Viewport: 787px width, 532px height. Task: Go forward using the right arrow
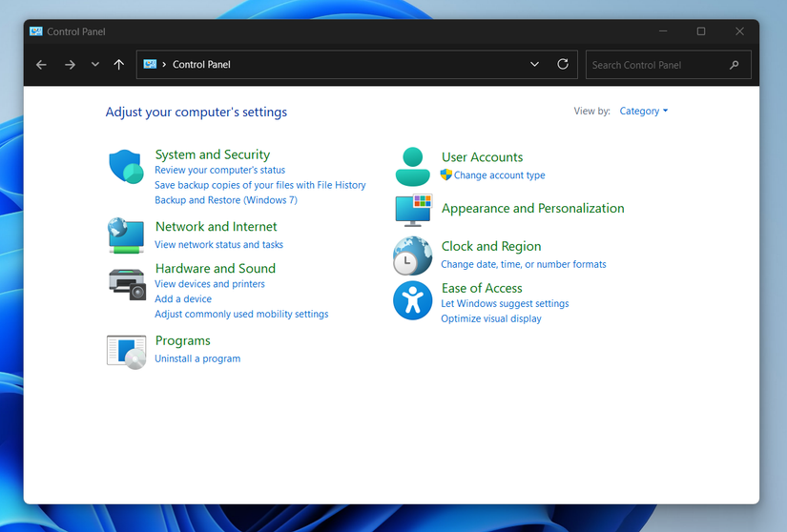coord(70,65)
